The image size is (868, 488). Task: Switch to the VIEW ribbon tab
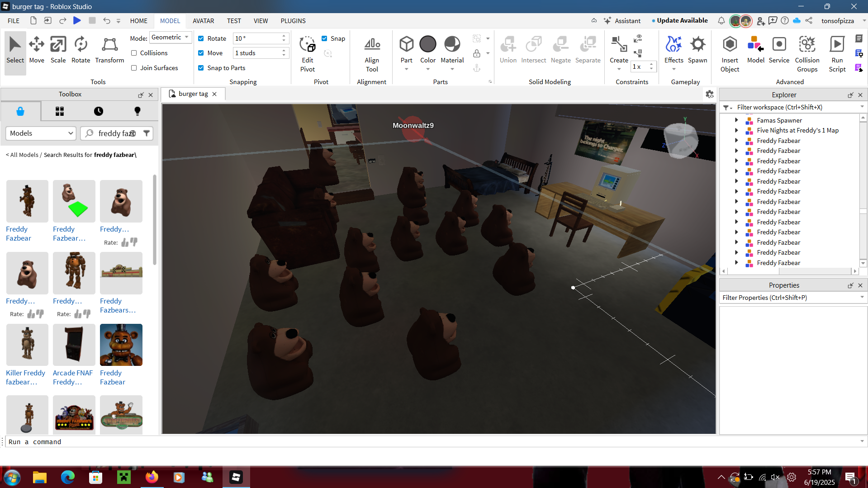click(261, 21)
